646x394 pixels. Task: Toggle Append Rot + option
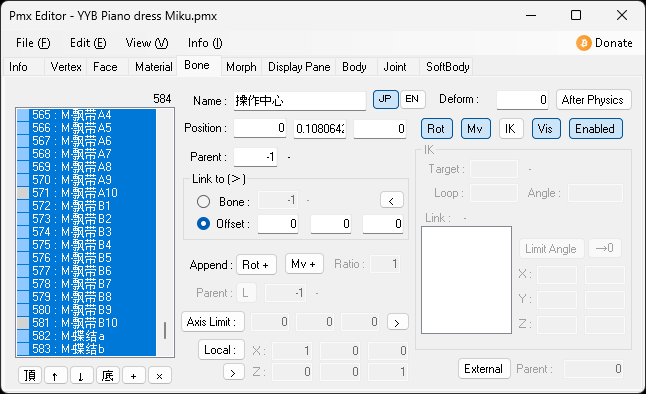256,265
